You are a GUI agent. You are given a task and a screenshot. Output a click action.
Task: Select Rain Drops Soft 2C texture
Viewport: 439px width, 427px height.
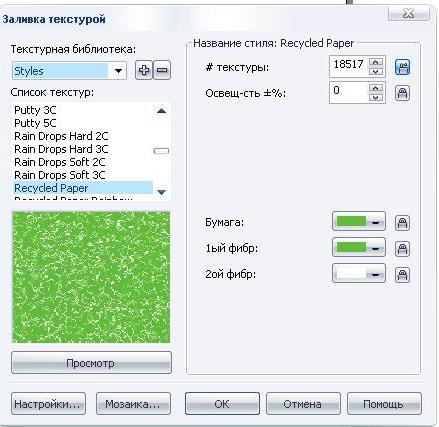click(83, 162)
